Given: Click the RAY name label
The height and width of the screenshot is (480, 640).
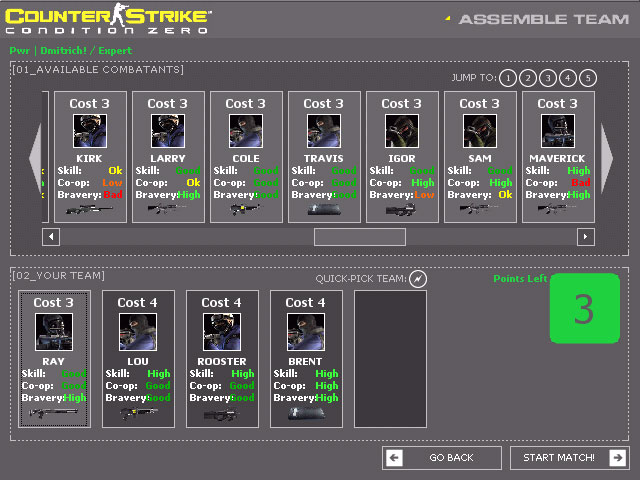Looking at the screenshot, I should pos(53,362).
